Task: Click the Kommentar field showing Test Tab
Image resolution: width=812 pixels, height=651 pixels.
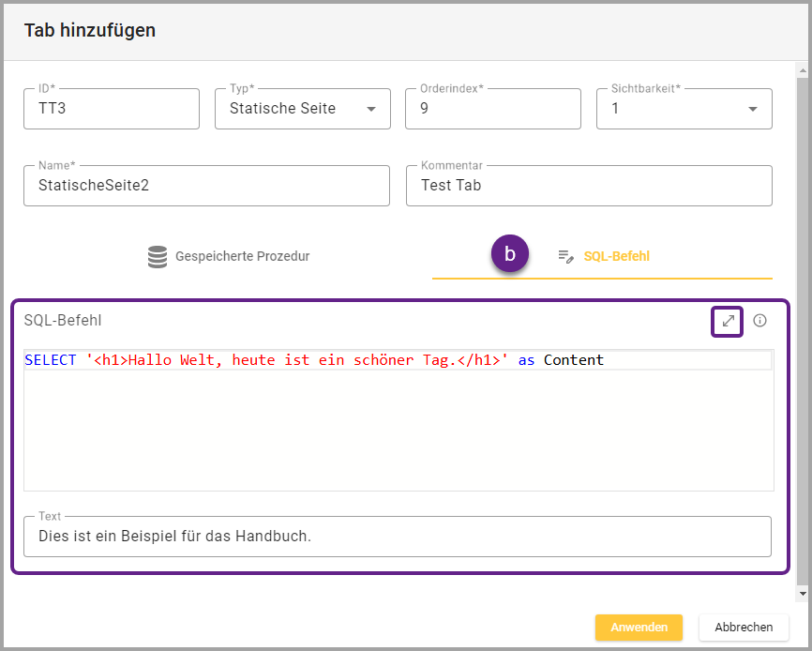Action: point(589,186)
